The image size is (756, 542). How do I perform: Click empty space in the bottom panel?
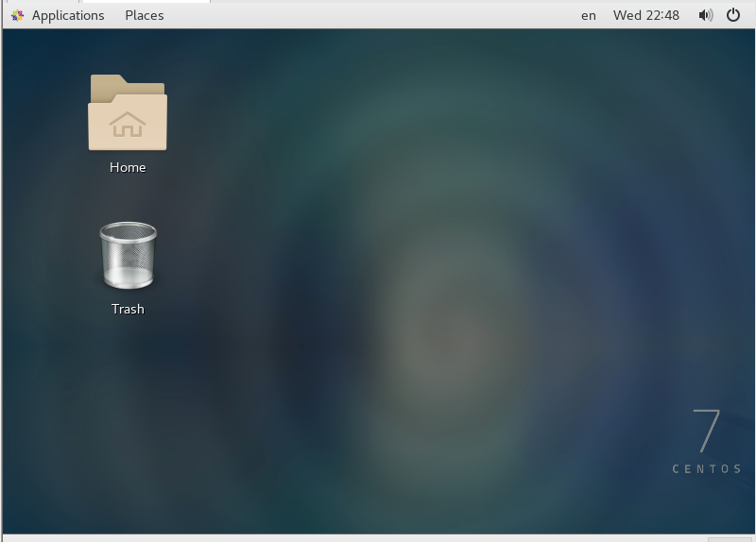pyautogui.click(x=378, y=538)
